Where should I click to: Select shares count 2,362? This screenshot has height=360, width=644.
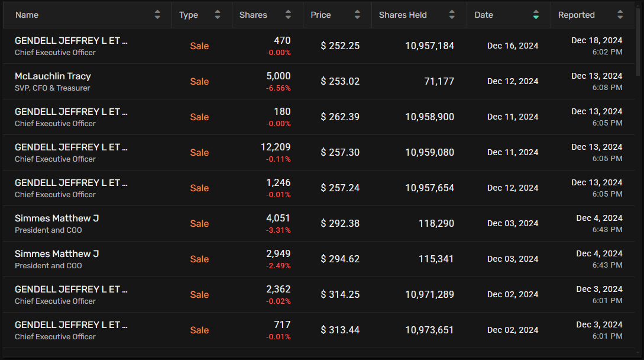[279, 289]
